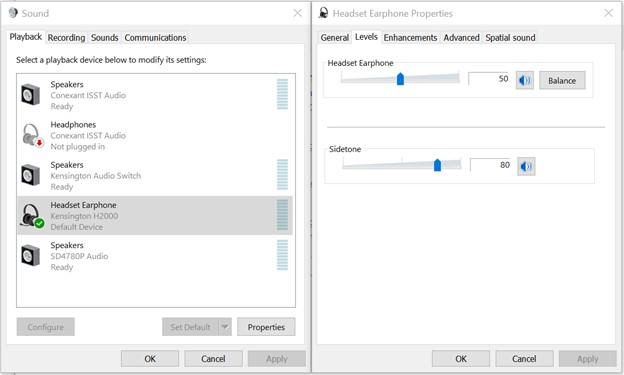The width and height of the screenshot is (624, 375).
Task: Select the Playback tab
Action: pyautogui.click(x=26, y=37)
